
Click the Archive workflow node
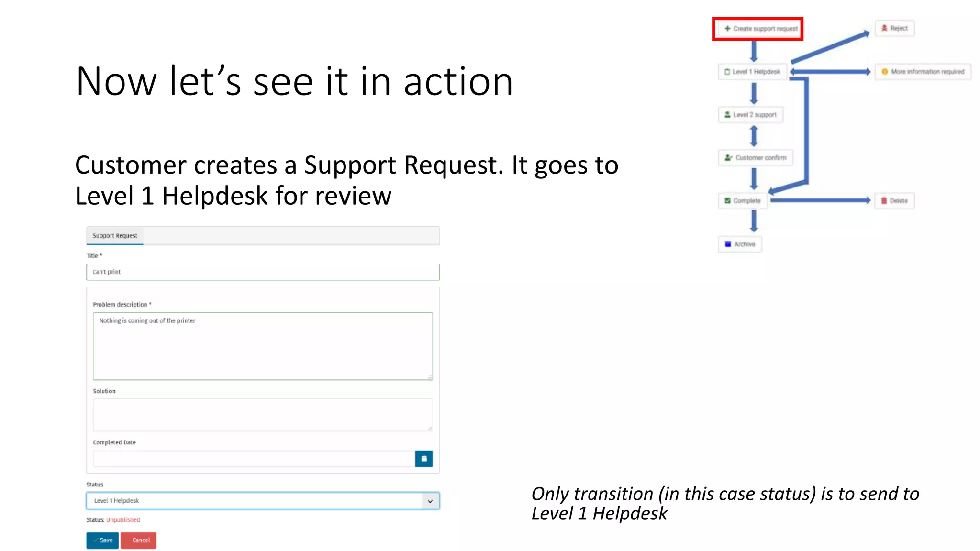(740, 244)
